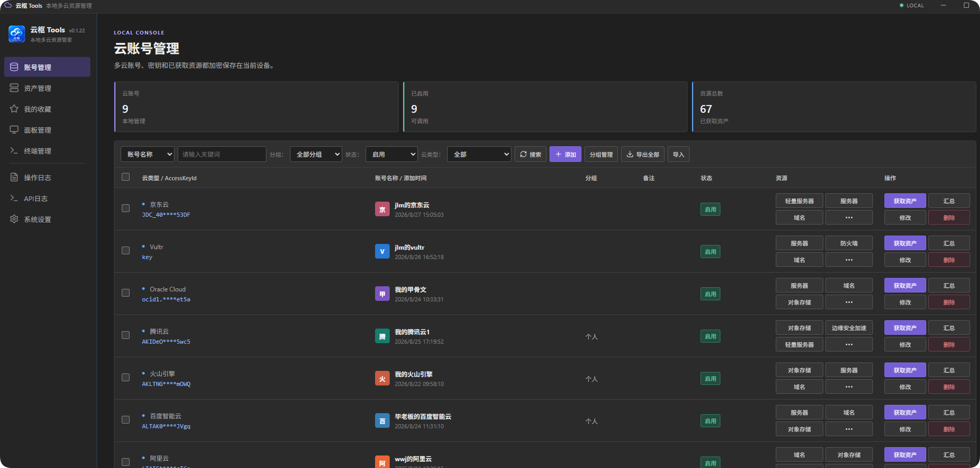Viewport: 980px width, 468px height.
Task: Click 修改 for 我的甲骨文
Action: pyautogui.click(x=905, y=302)
